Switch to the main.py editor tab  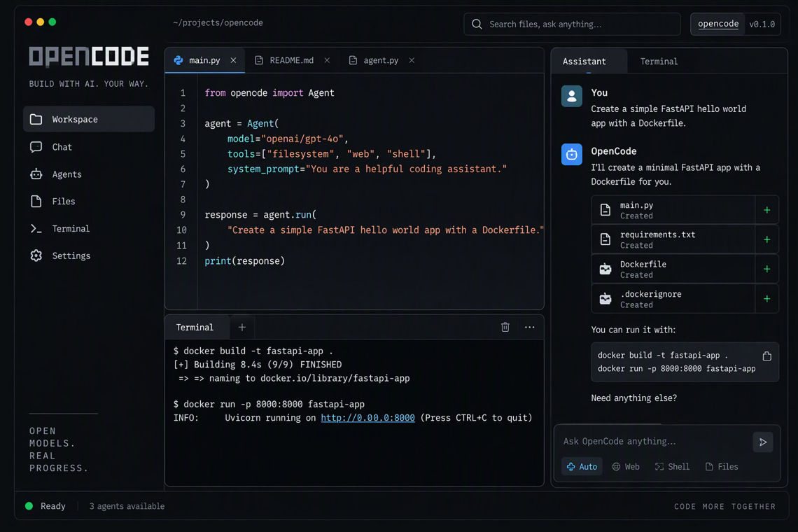204,60
